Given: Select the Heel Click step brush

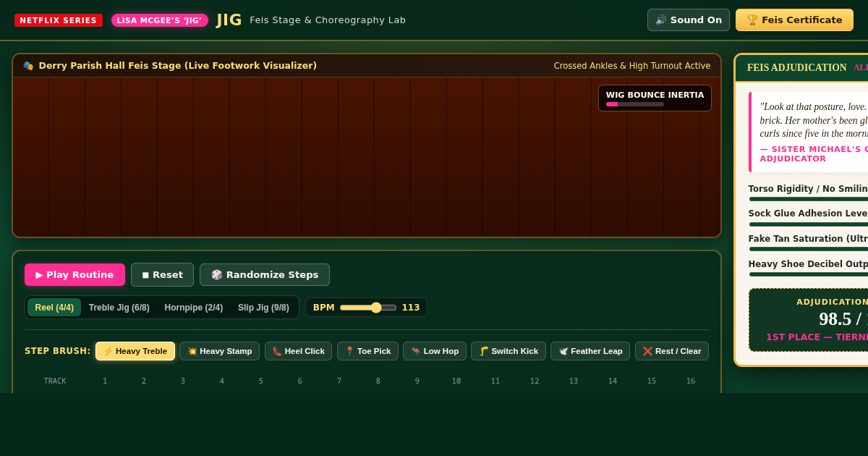Looking at the screenshot, I should coord(298,351).
